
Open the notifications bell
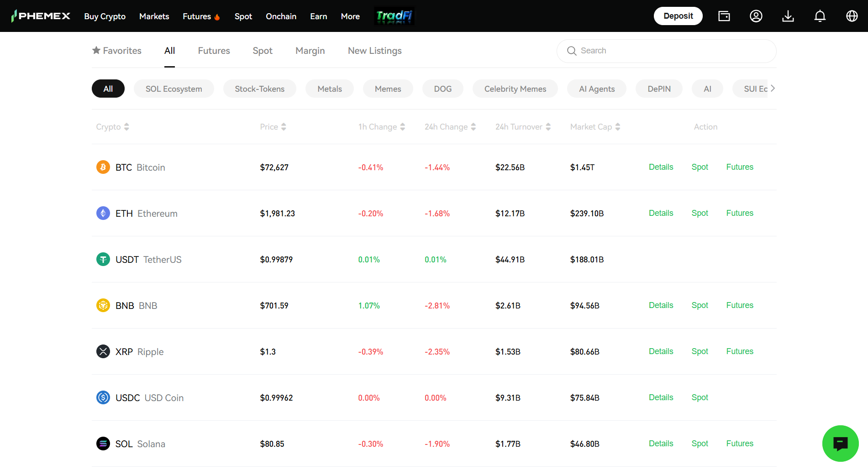(820, 16)
